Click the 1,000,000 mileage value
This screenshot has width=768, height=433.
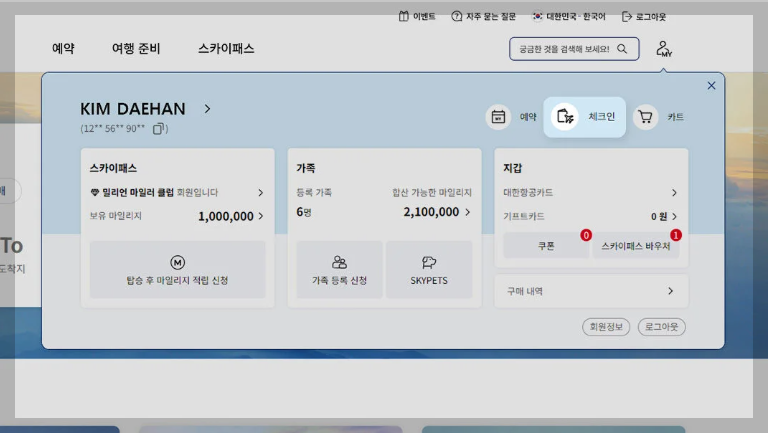coord(226,216)
